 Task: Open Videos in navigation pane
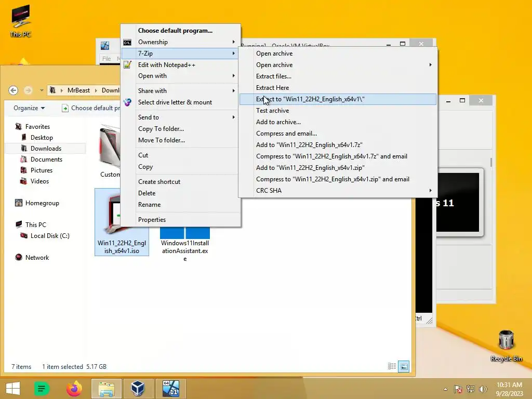coord(39,181)
